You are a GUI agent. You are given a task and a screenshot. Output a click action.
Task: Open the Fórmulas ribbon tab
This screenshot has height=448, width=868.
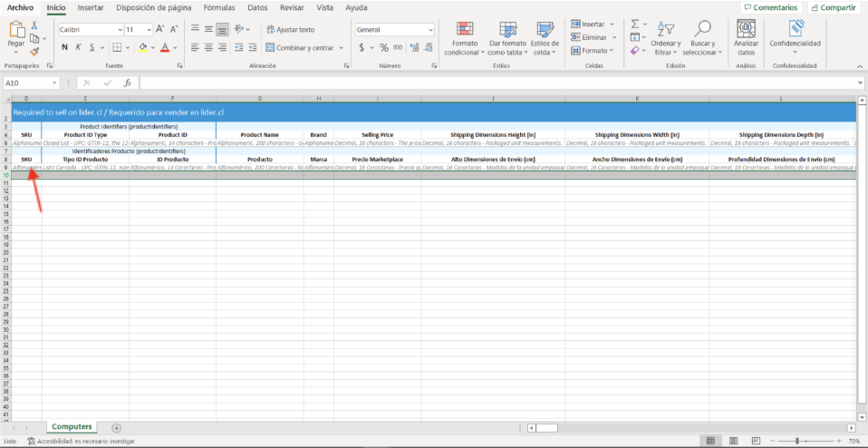pyautogui.click(x=219, y=7)
